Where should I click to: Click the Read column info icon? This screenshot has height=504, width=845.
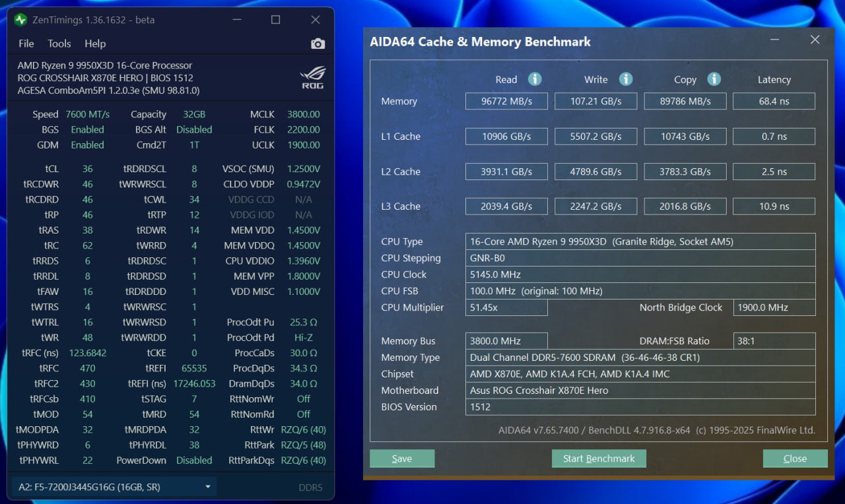[x=535, y=79]
